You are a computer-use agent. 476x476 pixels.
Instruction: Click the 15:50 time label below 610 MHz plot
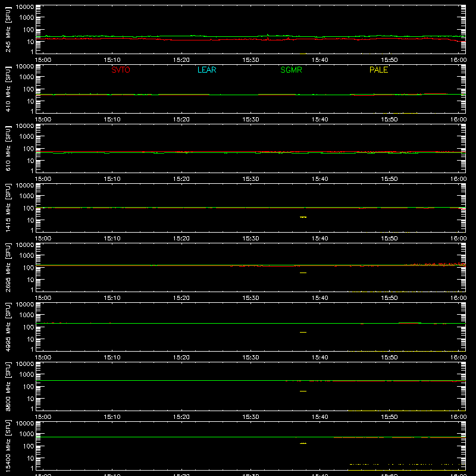pyautogui.click(x=389, y=179)
